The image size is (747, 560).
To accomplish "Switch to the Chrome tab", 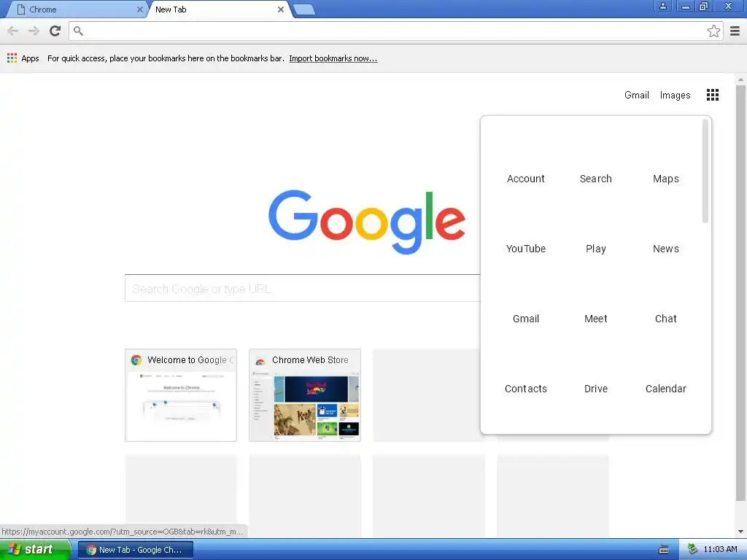I will point(76,9).
